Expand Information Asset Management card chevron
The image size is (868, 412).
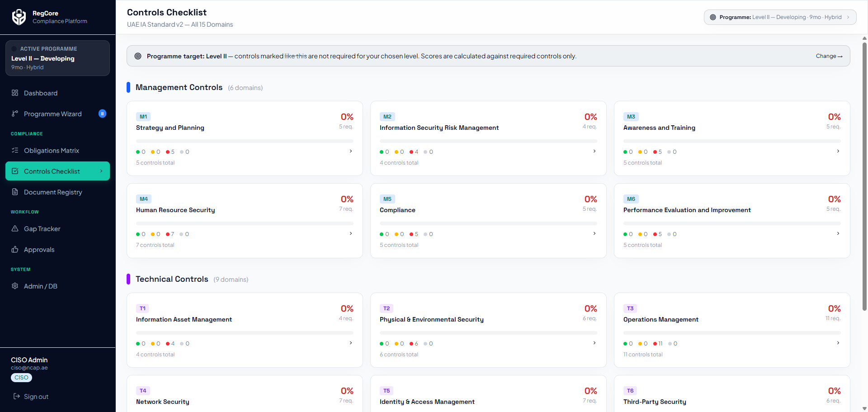tap(351, 343)
